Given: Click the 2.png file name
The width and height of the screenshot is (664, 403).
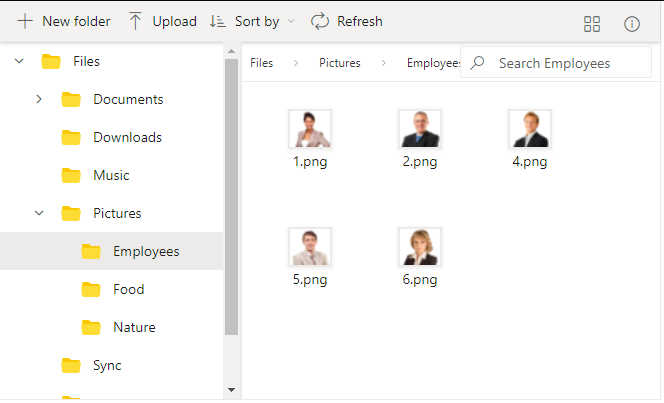Looking at the screenshot, I should pos(420,162).
